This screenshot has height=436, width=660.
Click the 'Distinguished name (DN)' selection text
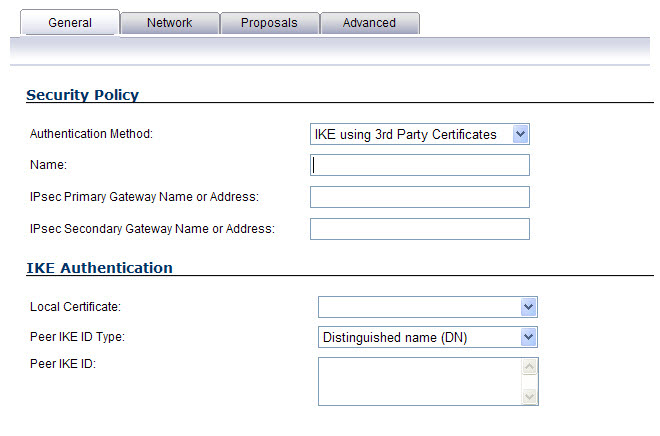click(x=395, y=338)
